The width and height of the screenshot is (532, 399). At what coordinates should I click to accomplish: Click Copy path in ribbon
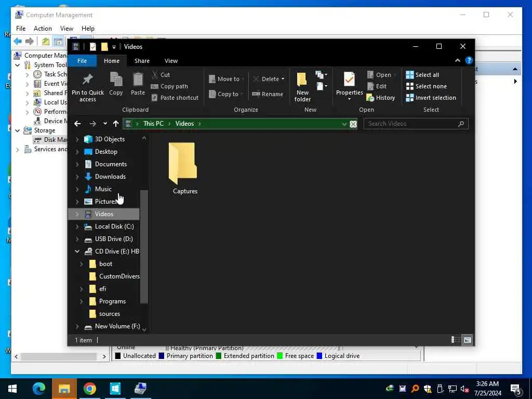point(169,86)
